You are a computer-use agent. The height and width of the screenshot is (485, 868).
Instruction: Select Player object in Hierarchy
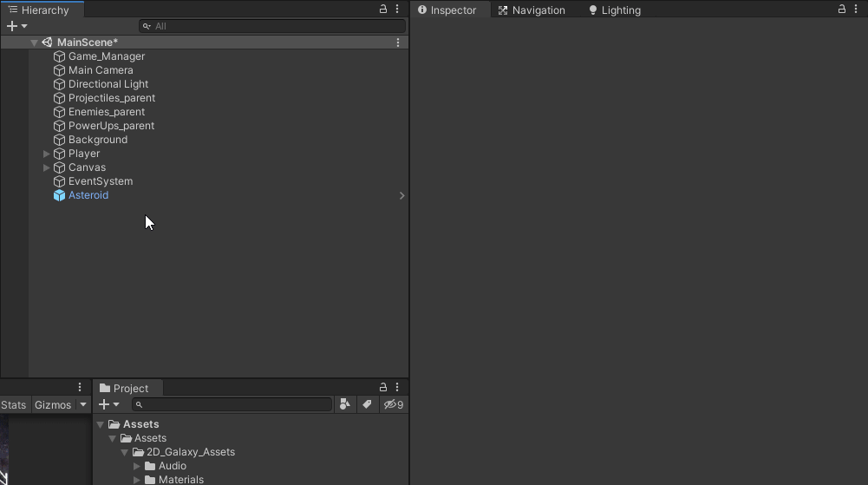84,154
